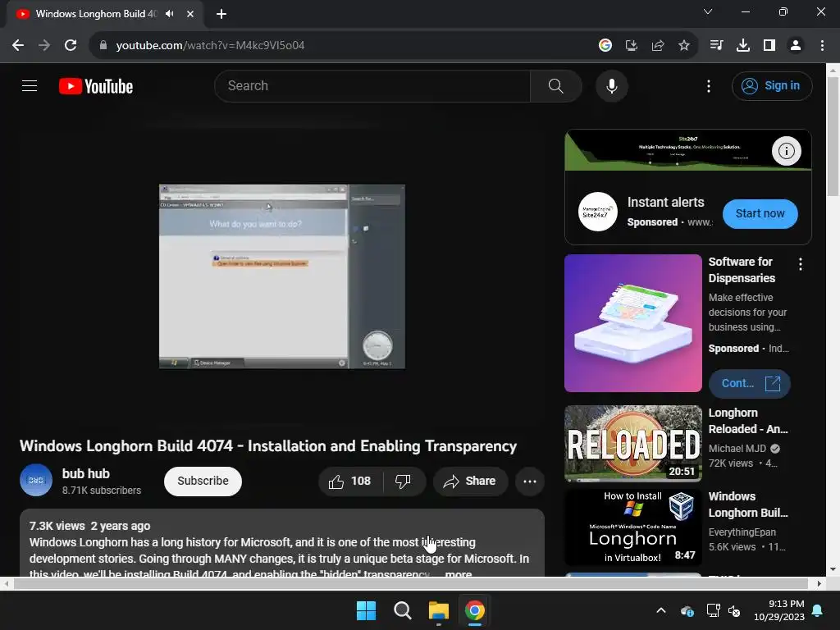Mute the tab via speaker icon
Image resolution: width=840 pixels, height=630 pixels.
(170, 14)
